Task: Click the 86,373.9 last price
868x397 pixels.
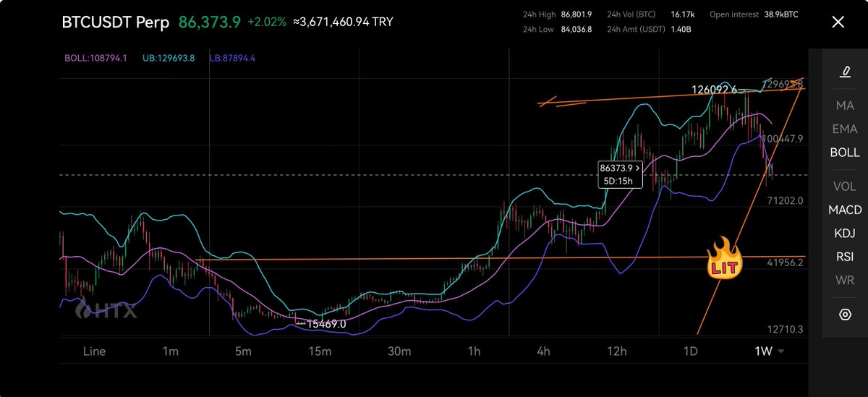Action: tap(209, 22)
